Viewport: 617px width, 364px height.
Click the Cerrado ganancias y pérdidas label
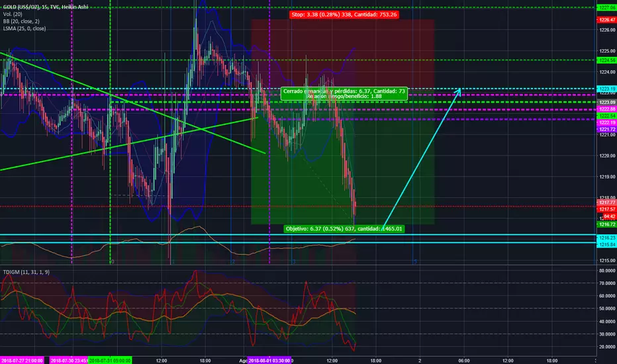[x=344, y=94]
